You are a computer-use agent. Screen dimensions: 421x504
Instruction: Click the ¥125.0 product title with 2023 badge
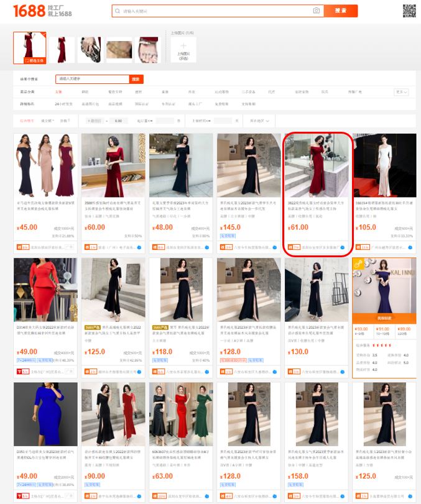tap(113, 330)
